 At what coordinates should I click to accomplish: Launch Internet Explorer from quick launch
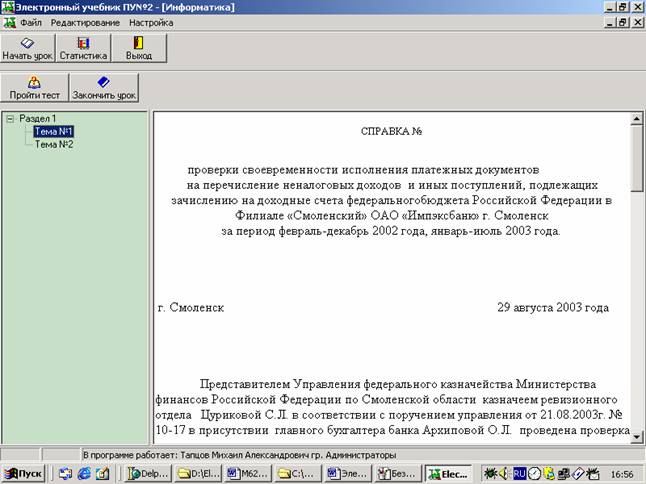tap(84, 473)
